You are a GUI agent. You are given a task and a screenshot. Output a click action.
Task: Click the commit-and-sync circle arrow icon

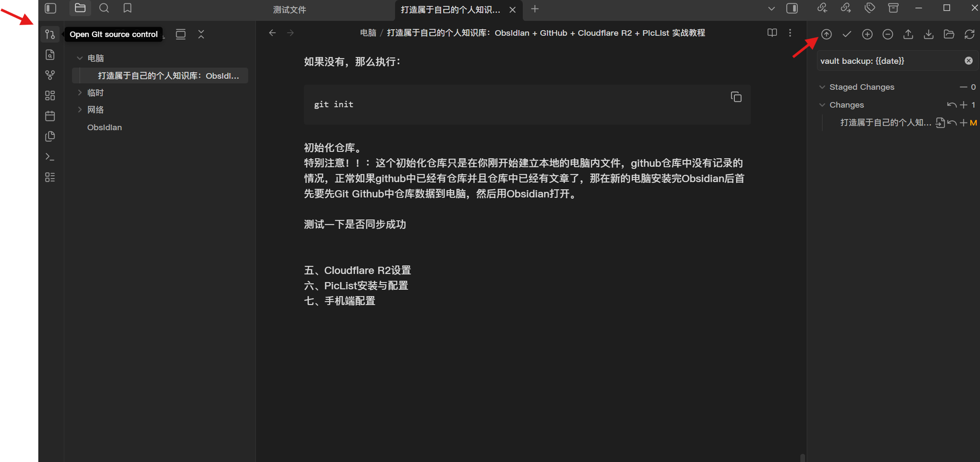click(x=826, y=34)
